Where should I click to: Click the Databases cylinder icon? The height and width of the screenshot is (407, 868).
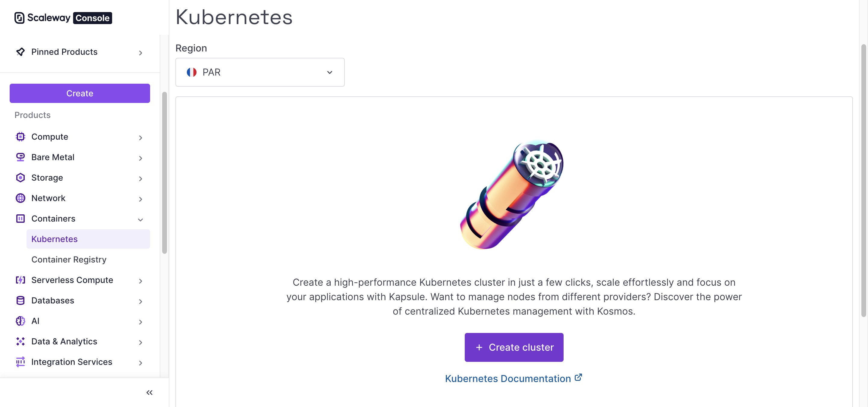(x=20, y=301)
